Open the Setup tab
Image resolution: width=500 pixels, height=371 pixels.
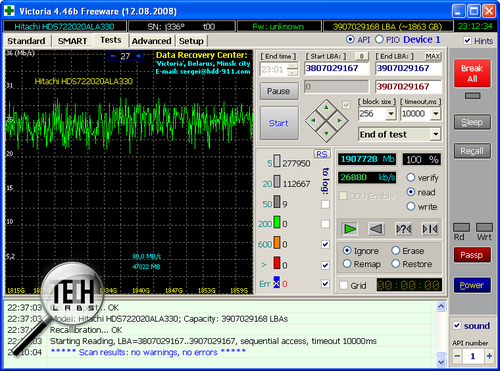click(x=191, y=41)
